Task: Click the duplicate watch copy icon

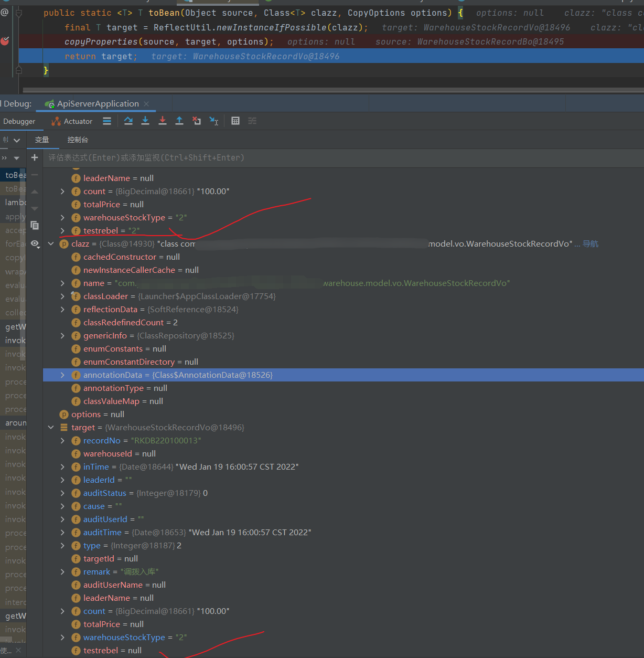Action: [x=35, y=226]
